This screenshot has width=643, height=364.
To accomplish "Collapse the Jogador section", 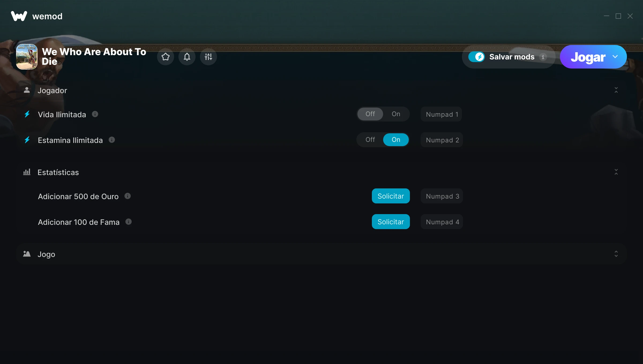I will 616,90.
